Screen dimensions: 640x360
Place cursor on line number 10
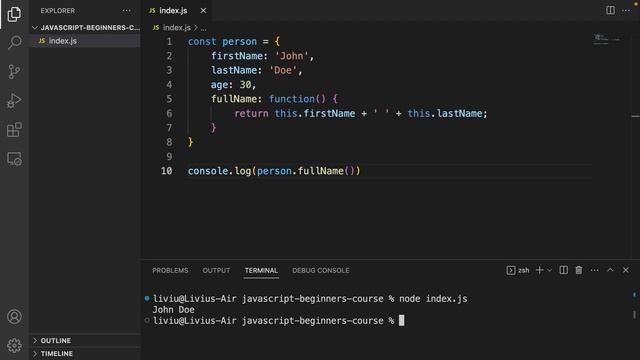pyautogui.click(x=167, y=171)
